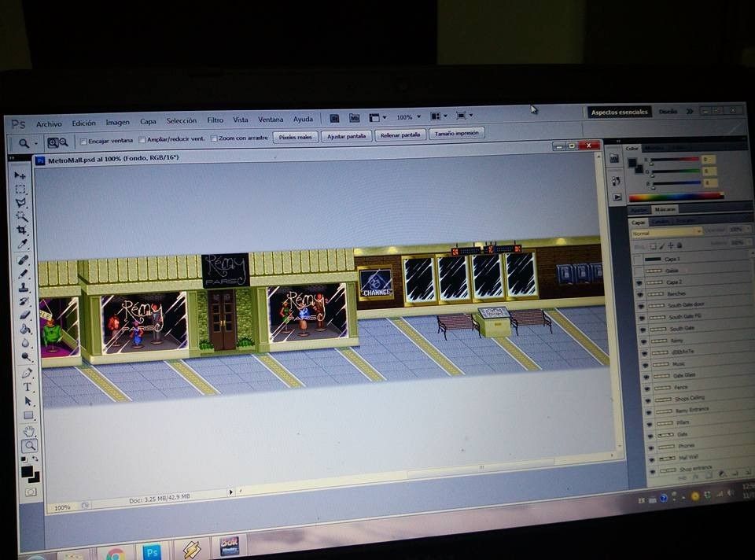This screenshot has width=755, height=560.
Task: Select the Eyedropper tool
Action: (22, 245)
